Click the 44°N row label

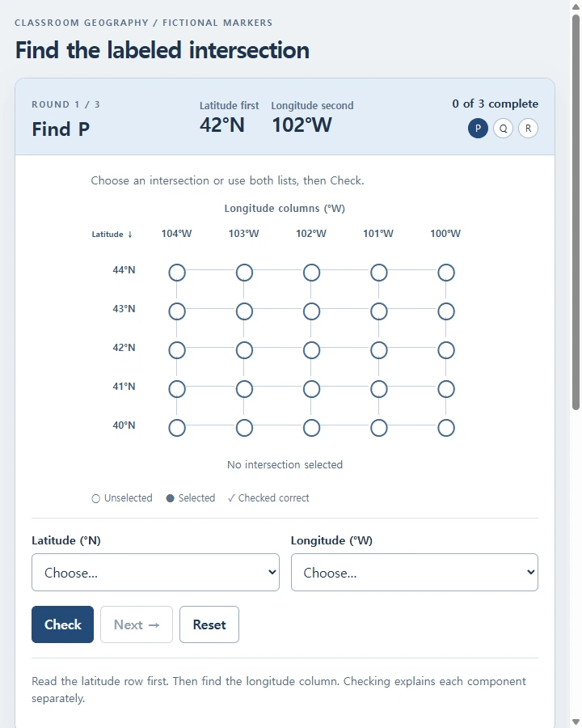pyautogui.click(x=124, y=269)
